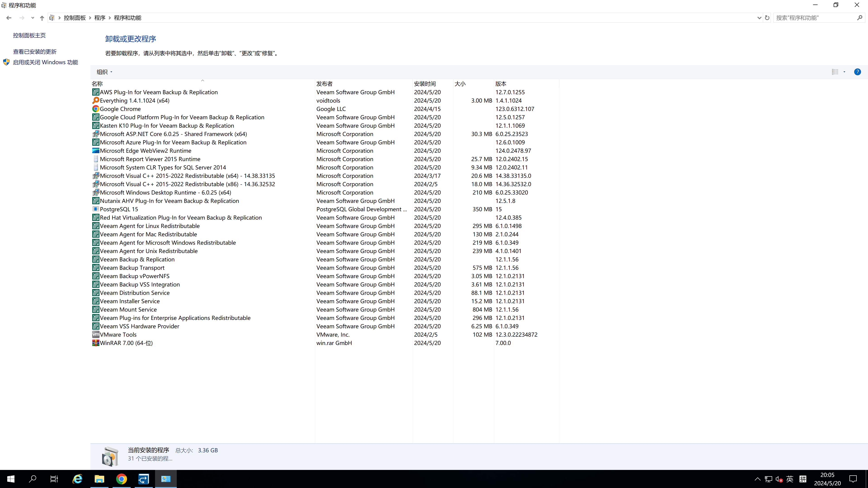Open the recent locations dropdown arrow
The height and width of the screenshot is (488, 868).
click(x=32, y=18)
